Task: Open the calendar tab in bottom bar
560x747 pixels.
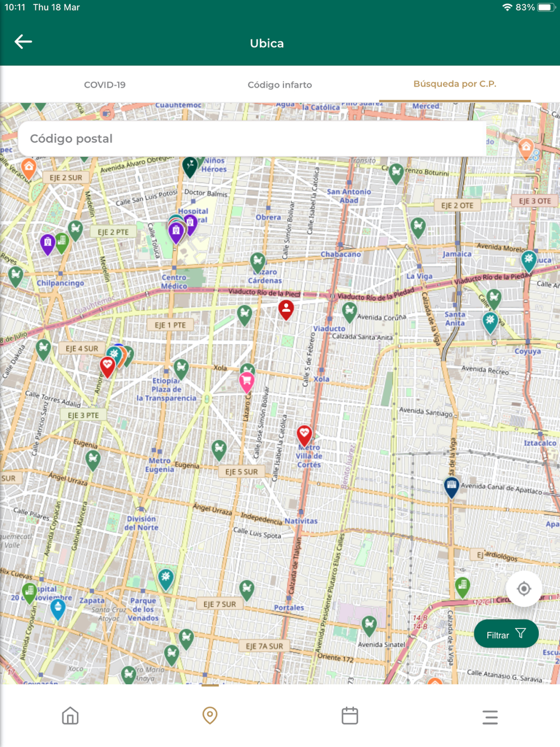Action: tap(350, 716)
